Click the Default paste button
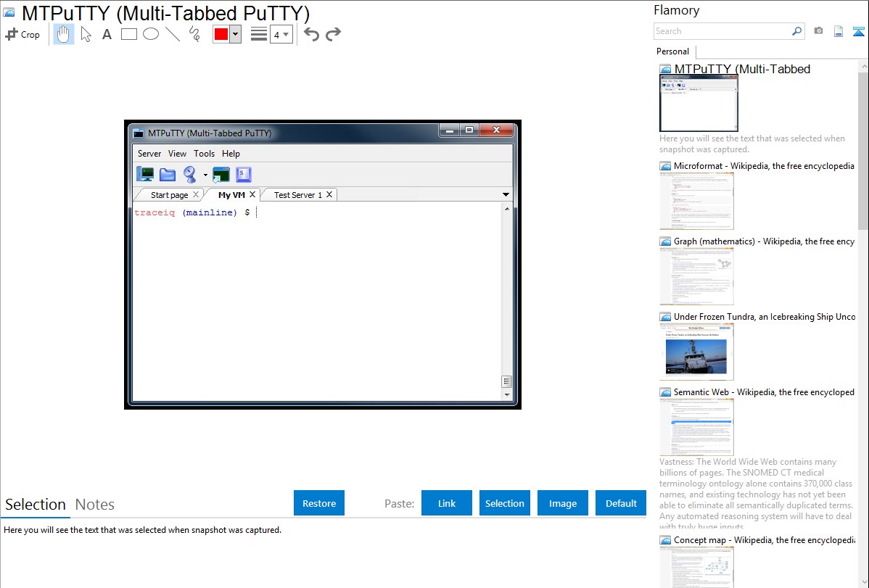Image resolution: width=869 pixels, height=588 pixels. pos(621,503)
